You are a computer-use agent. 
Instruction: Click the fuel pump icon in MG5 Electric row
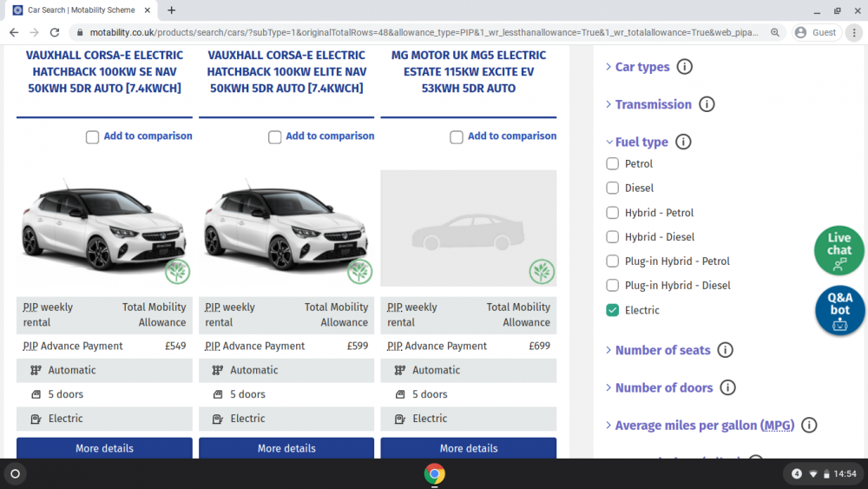click(x=399, y=419)
